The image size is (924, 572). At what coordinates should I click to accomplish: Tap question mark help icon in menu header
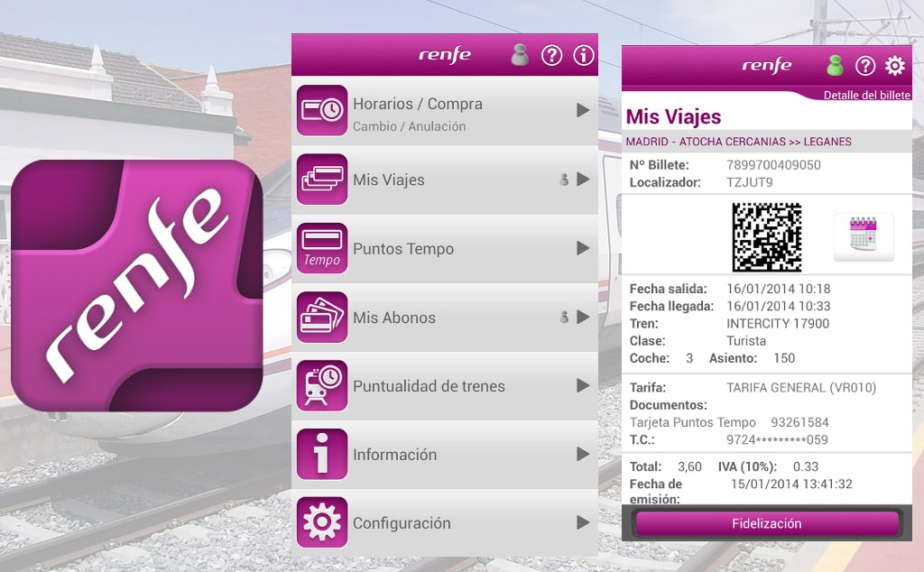pos(551,55)
